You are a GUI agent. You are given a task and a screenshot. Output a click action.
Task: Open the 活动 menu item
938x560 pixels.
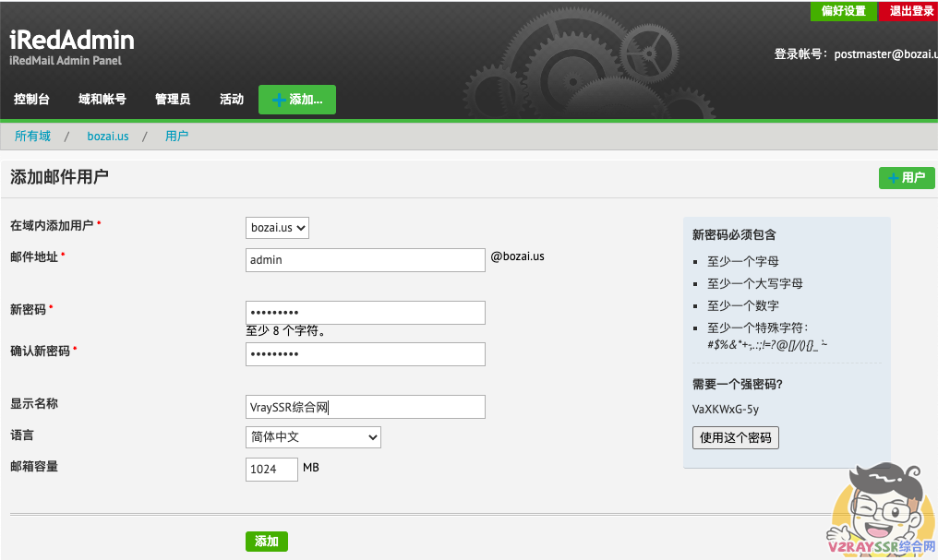point(231,98)
